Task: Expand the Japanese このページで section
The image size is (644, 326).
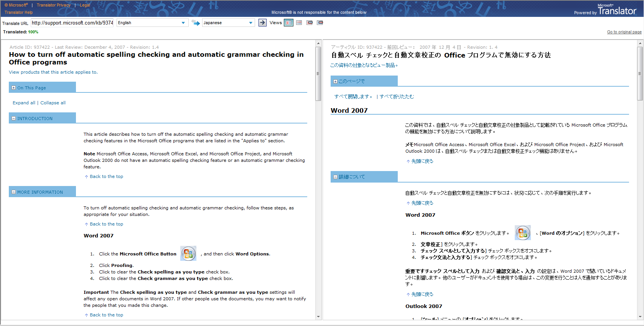Action: (x=335, y=81)
